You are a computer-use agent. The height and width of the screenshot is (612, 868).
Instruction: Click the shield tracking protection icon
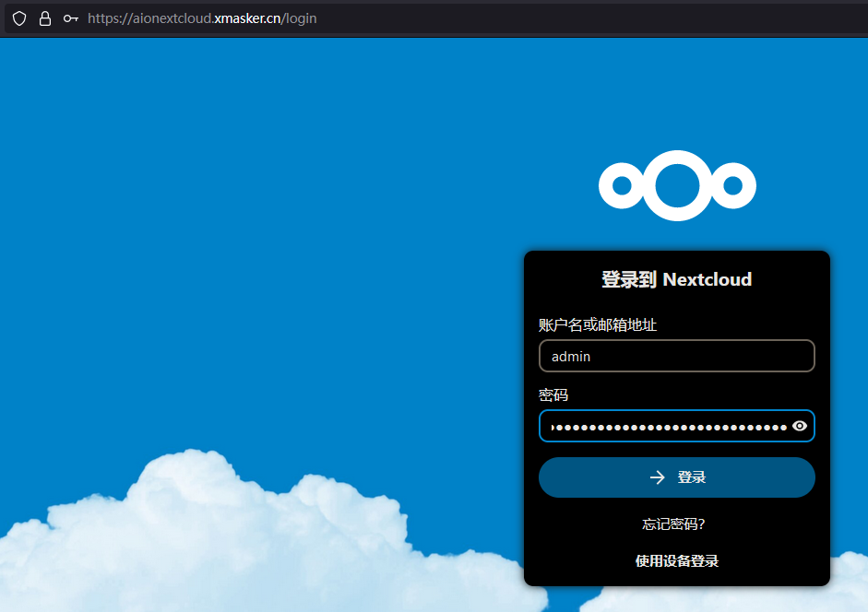point(19,18)
